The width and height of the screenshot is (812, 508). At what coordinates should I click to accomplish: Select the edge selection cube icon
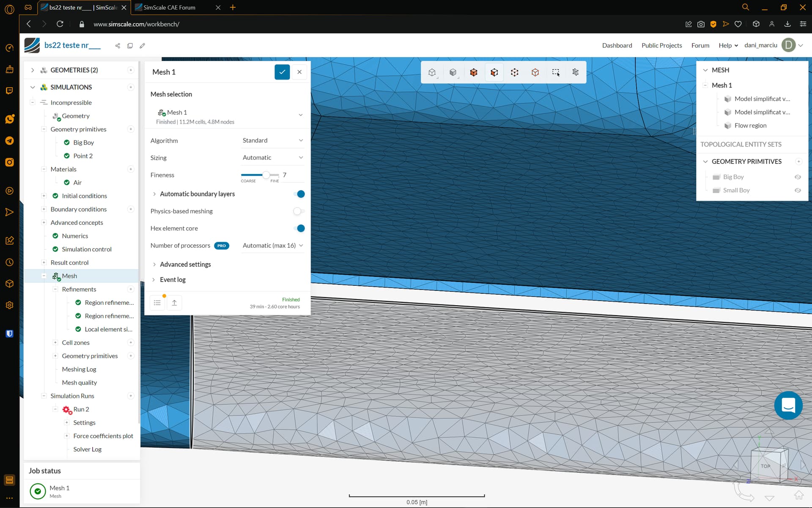[535, 72]
